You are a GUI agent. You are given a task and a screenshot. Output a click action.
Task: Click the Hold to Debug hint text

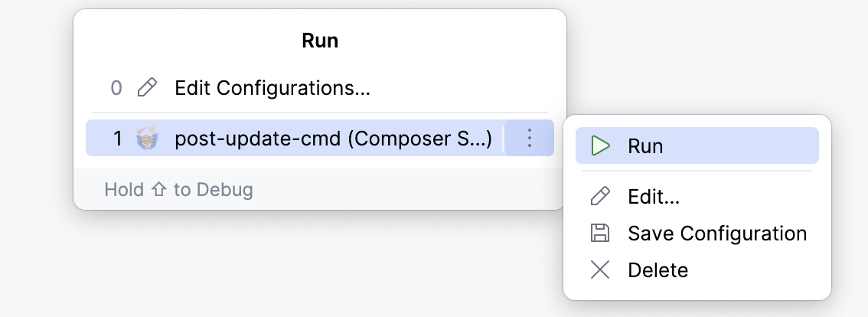click(178, 190)
